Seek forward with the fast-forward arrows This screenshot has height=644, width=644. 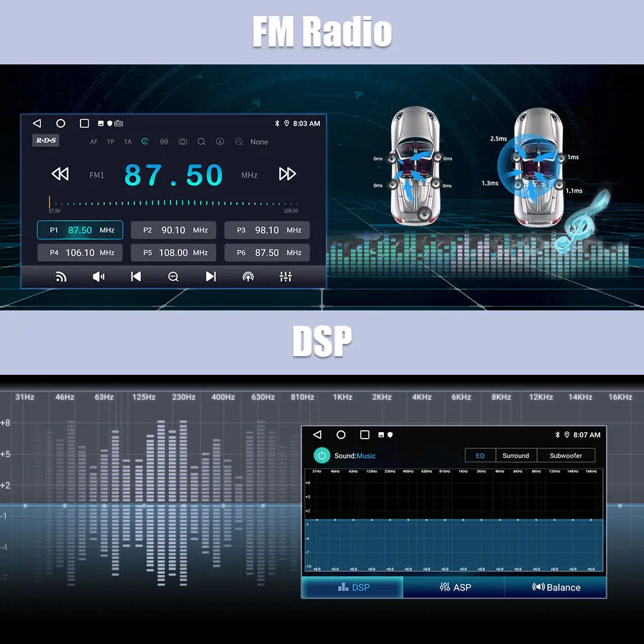click(x=287, y=174)
